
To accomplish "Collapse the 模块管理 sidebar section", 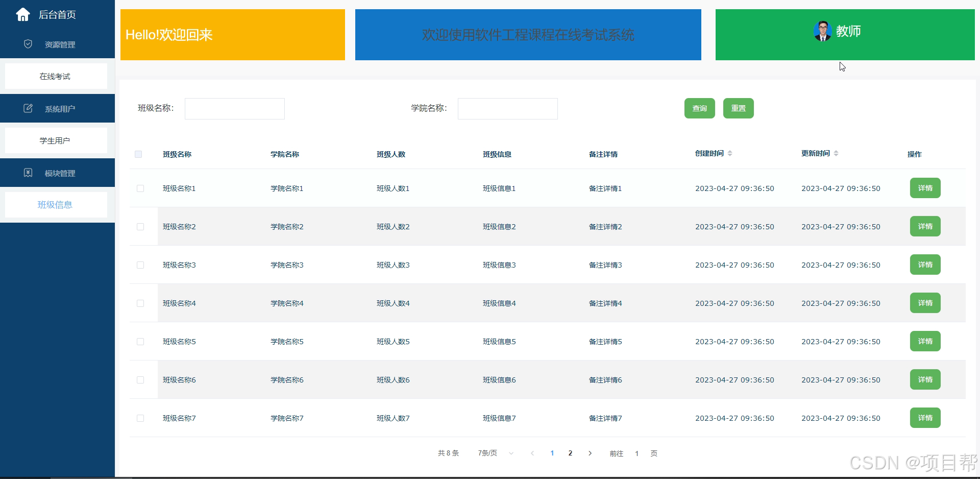I will (57, 173).
